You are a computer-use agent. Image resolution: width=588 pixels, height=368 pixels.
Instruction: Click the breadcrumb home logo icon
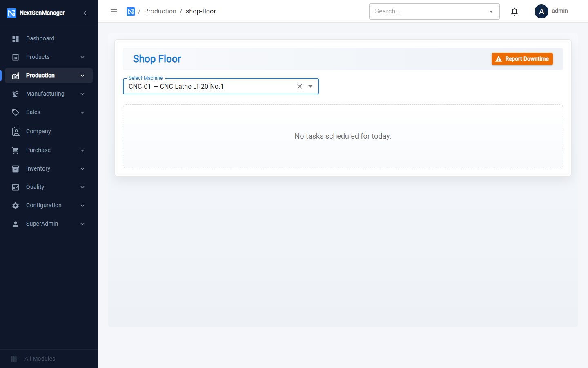click(131, 11)
